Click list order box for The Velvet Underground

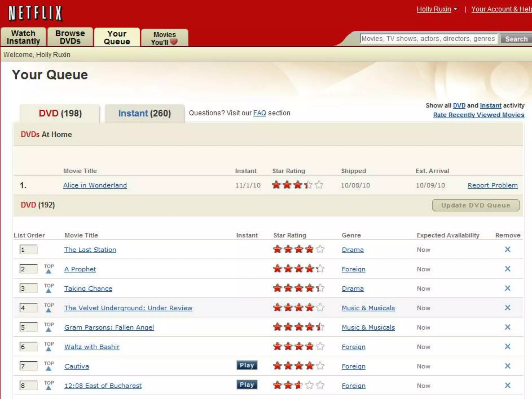coord(29,308)
